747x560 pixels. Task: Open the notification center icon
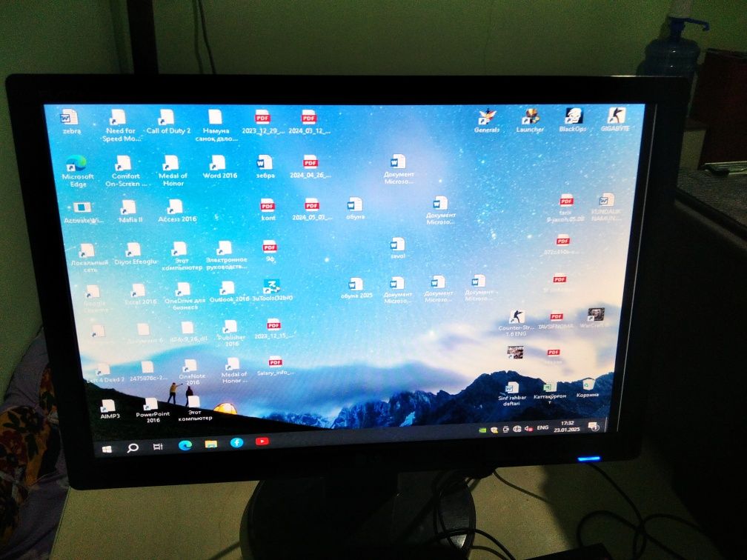click(594, 426)
